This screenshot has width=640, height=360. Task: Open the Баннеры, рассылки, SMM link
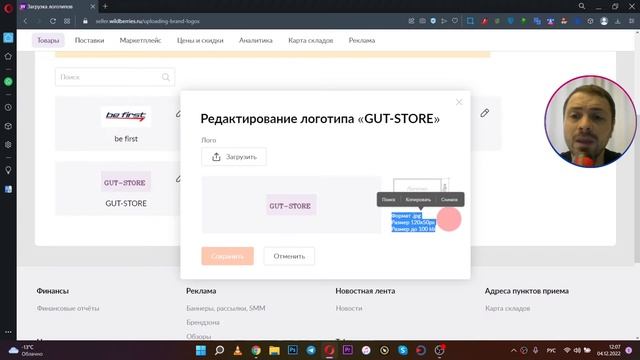226,308
